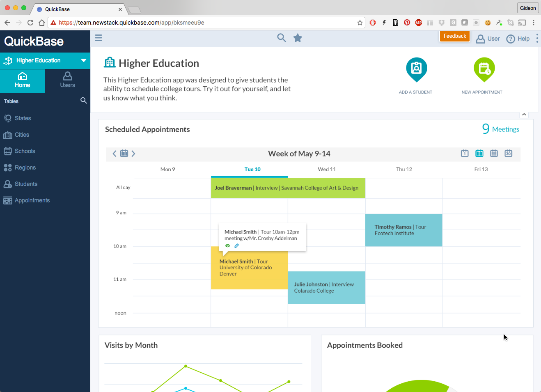Expand the Higher Education app dropdown
The height and width of the screenshot is (392, 541).
(x=84, y=60)
